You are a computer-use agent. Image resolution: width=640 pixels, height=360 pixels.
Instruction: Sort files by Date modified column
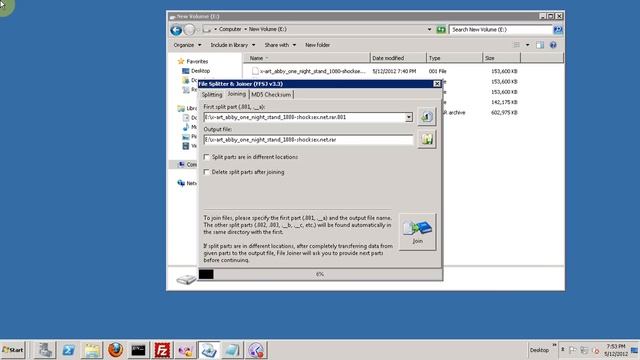coord(398,58)
